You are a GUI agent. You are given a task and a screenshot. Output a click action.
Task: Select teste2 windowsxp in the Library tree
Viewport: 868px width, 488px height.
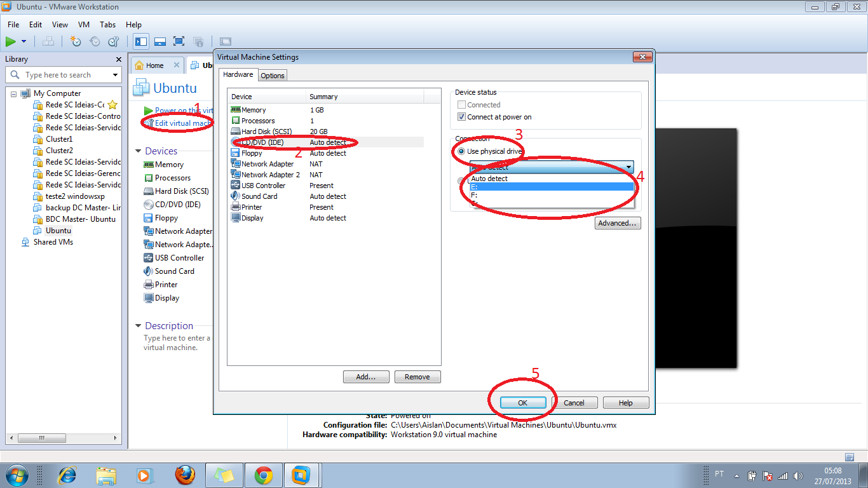[75, 196]
